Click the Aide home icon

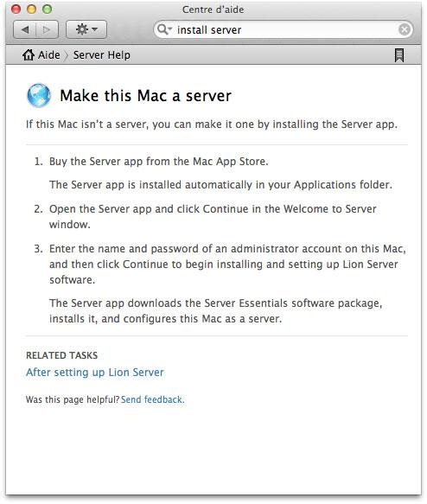click(x=29, y=55)
